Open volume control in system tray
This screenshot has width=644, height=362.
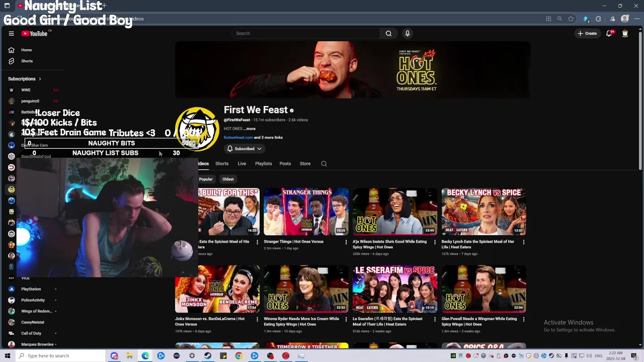pyautogui.click(x=590, y=356)
